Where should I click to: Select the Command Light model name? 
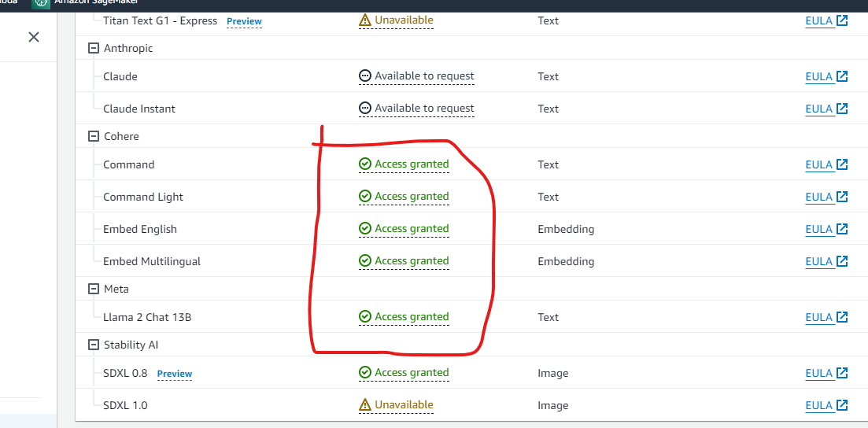coord(142,197)
